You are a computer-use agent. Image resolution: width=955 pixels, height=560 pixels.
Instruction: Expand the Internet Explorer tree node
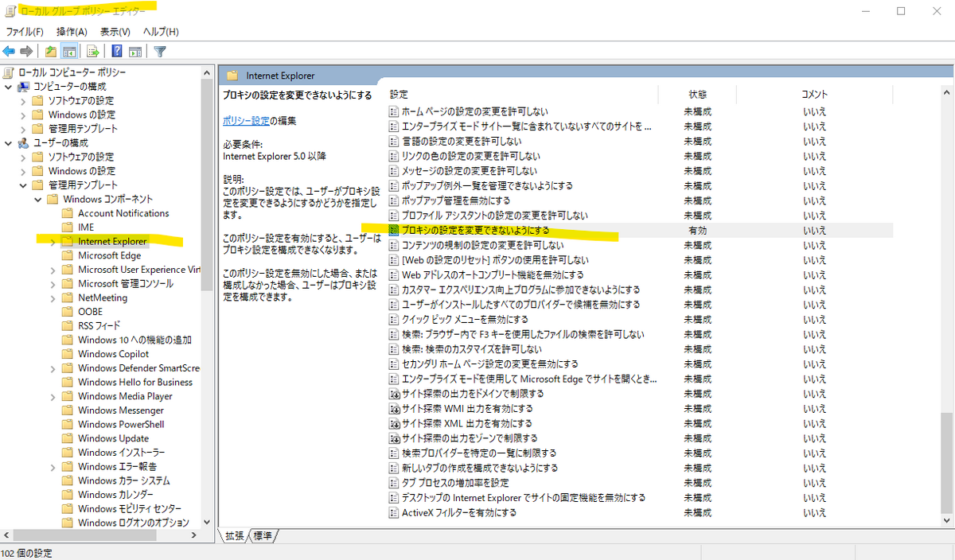coord(53,241)
